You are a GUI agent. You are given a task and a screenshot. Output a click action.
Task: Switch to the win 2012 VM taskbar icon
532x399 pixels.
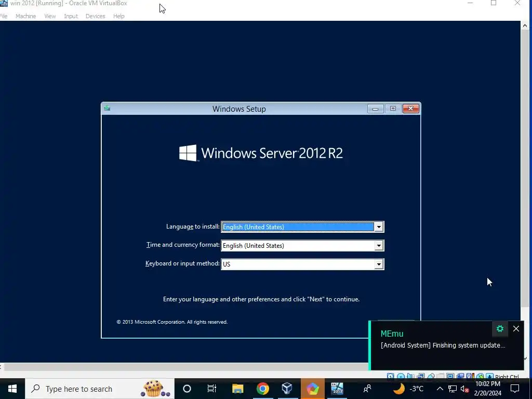click(x=337, y=389)
